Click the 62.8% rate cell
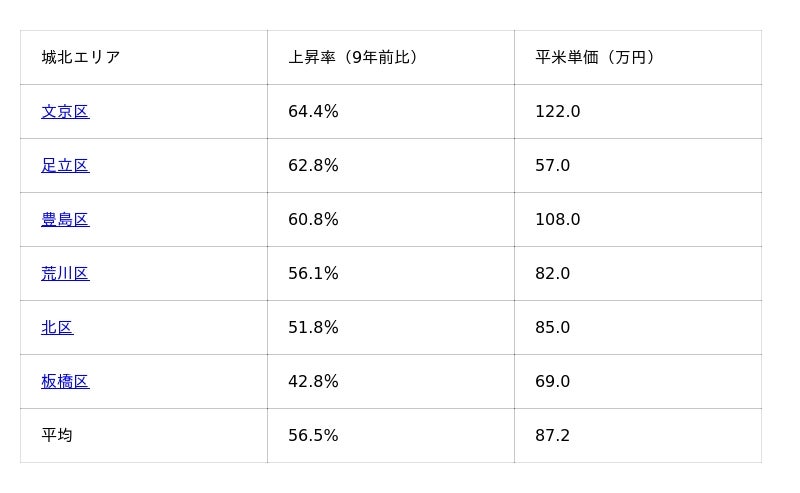The image size is (800, 493). [313, 166]
